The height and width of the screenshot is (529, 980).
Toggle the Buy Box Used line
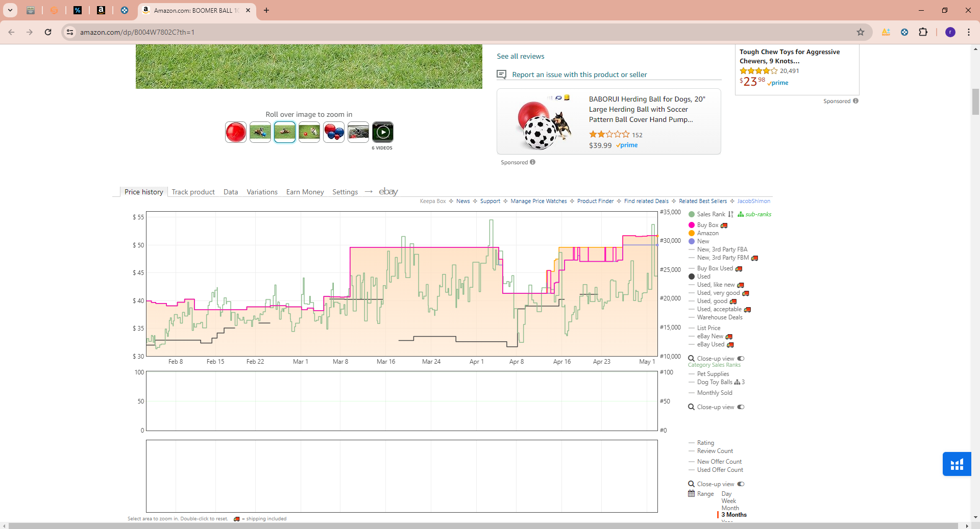[x=715, y=268]
